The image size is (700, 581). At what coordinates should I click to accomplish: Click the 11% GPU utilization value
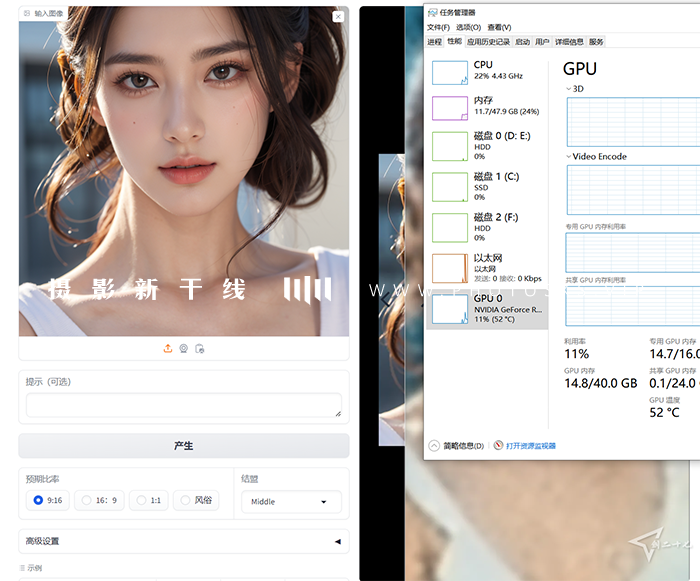coord(577,354)
